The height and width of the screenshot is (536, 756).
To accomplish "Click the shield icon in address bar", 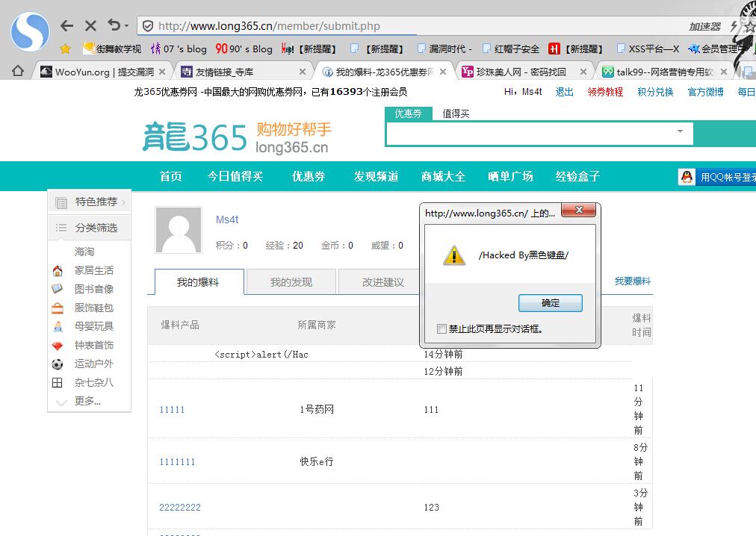I will [148, 25].
